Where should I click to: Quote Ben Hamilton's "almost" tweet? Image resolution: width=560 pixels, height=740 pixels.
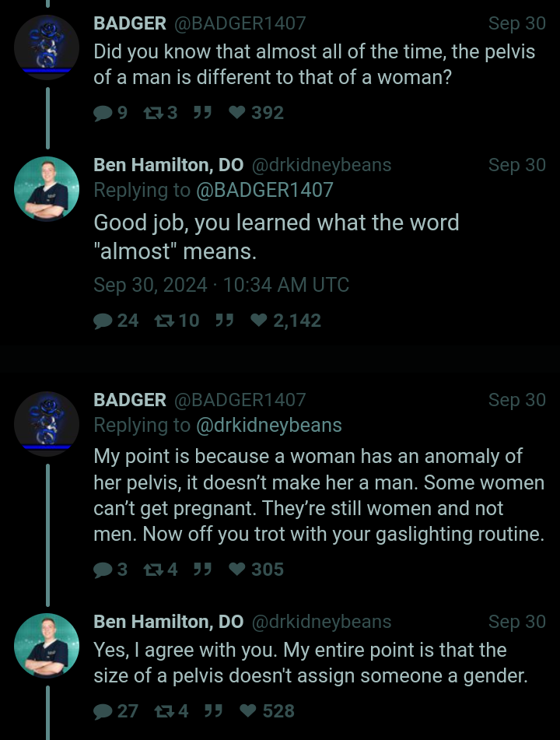click(225, 321)
